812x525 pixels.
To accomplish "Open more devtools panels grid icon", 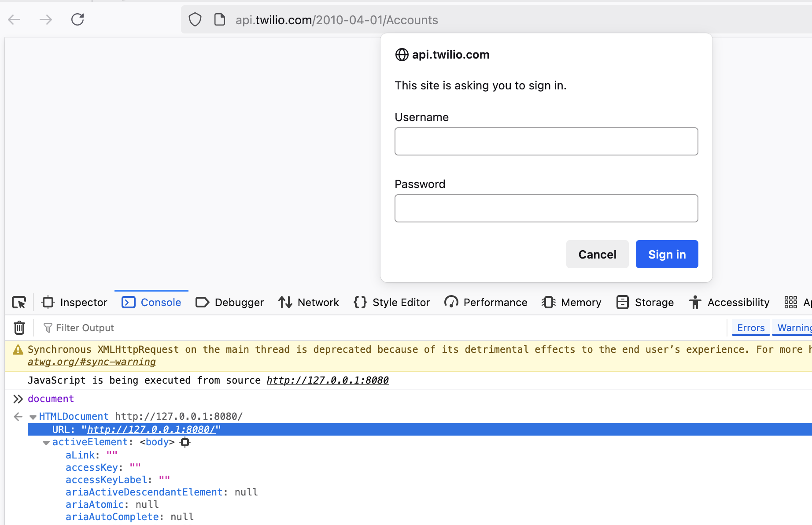I will [x=790, y=302].
